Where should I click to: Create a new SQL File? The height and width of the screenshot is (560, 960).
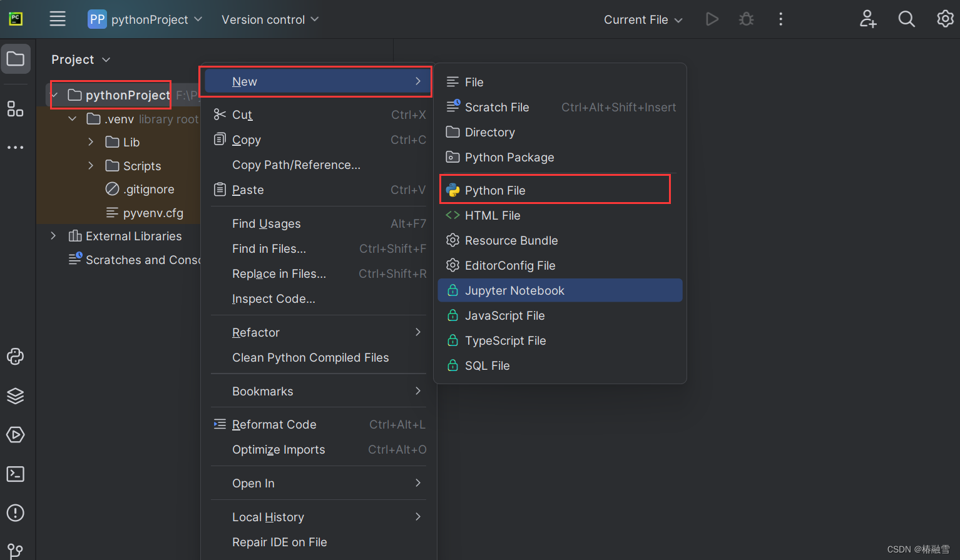click(560, 365)
